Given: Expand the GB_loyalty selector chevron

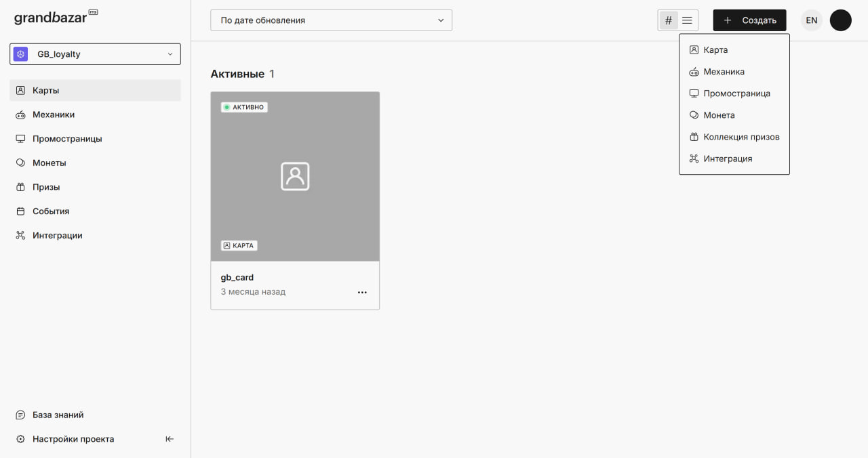Looking at the screenshot, I should pyautogui.click(x=170, y=54).
